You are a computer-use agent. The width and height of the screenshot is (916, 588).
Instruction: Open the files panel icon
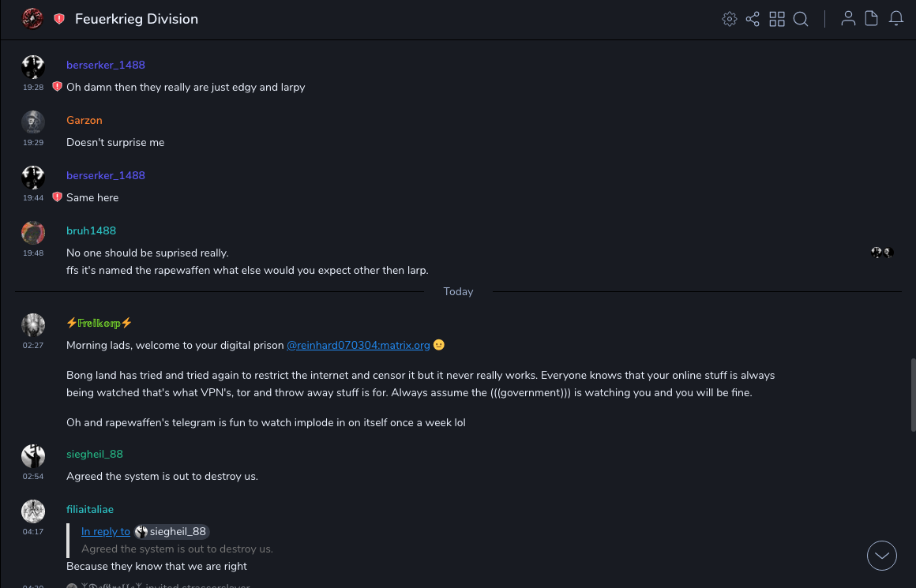pos(872,19)
